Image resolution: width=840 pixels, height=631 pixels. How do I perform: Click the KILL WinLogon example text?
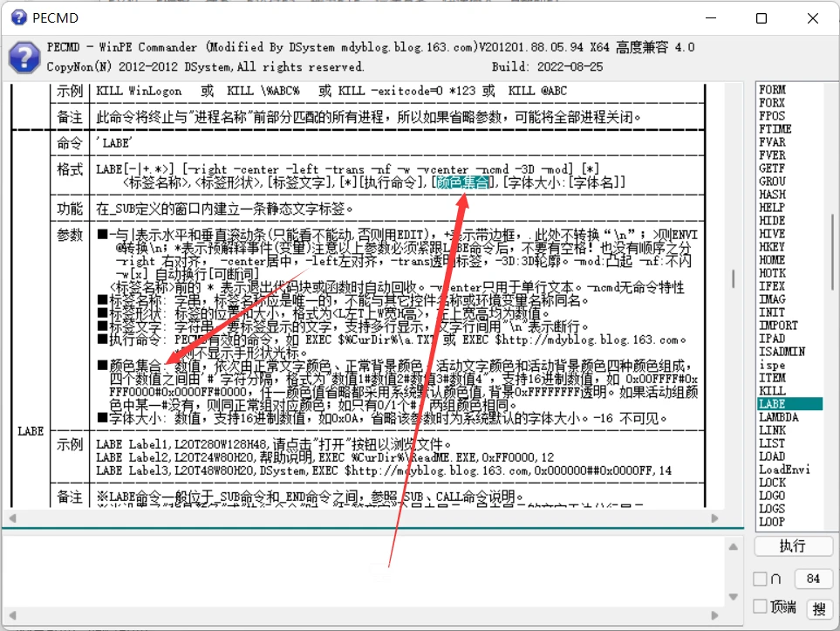pos(139,91)
